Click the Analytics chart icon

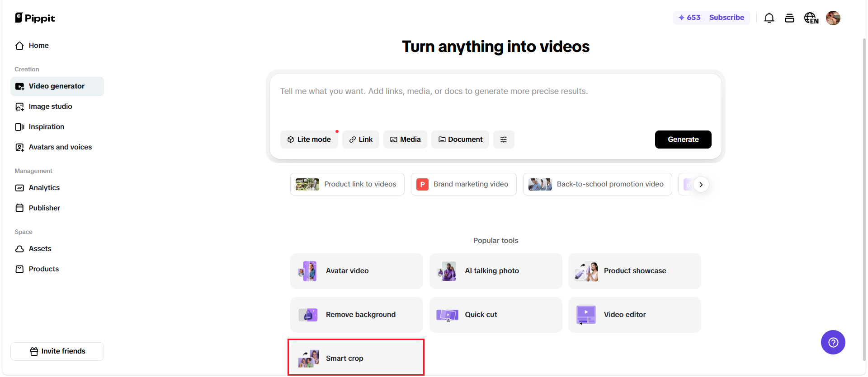tap(19, 188)
